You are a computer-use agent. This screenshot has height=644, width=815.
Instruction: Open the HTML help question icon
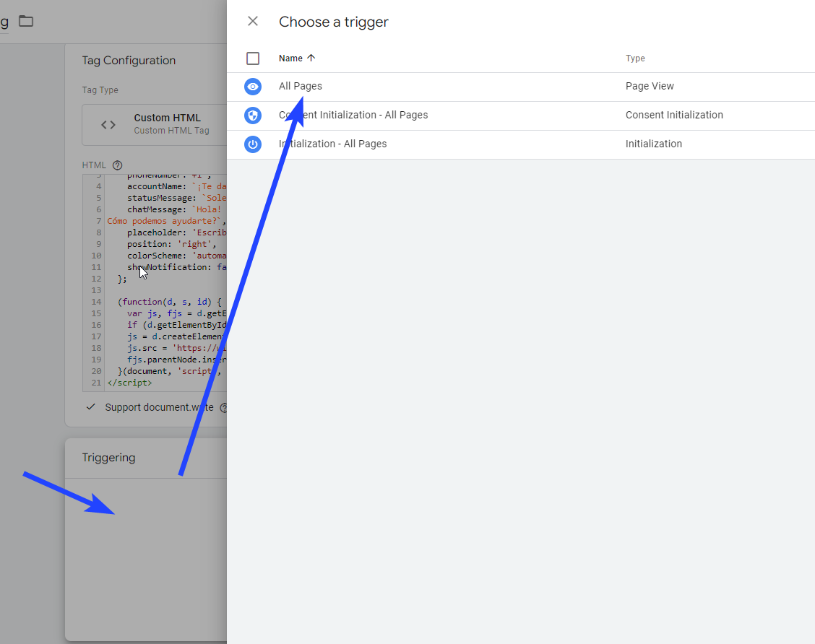(118, 165)
